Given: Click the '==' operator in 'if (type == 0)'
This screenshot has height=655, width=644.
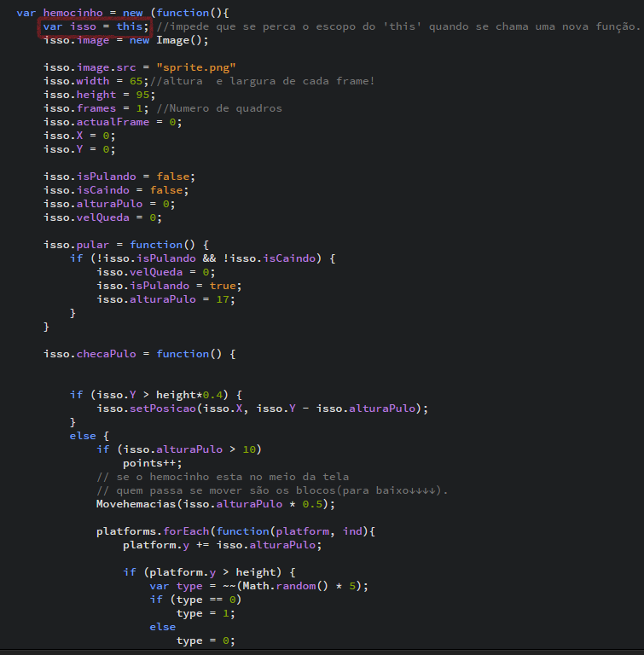Looking at the screenshot, I should pos(216,600).
